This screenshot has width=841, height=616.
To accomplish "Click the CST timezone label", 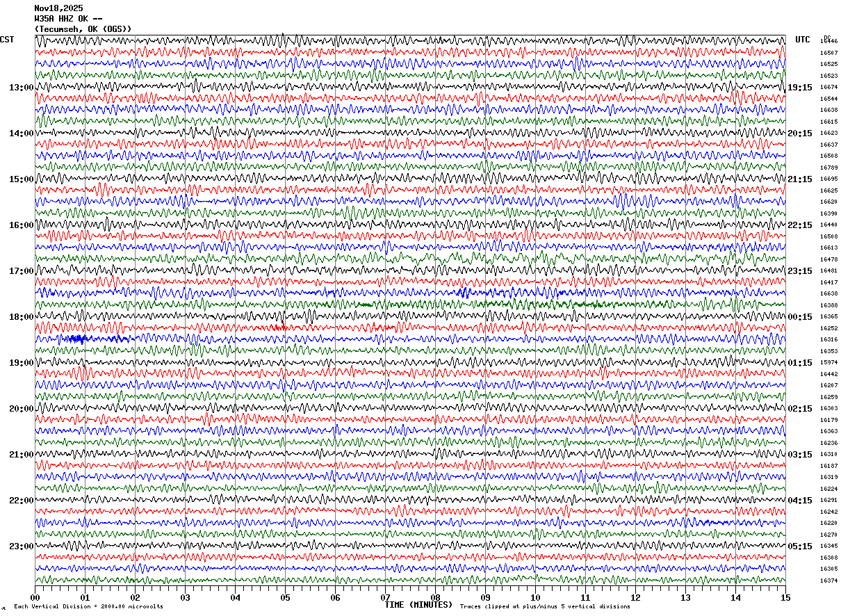I will coord(7,40).
